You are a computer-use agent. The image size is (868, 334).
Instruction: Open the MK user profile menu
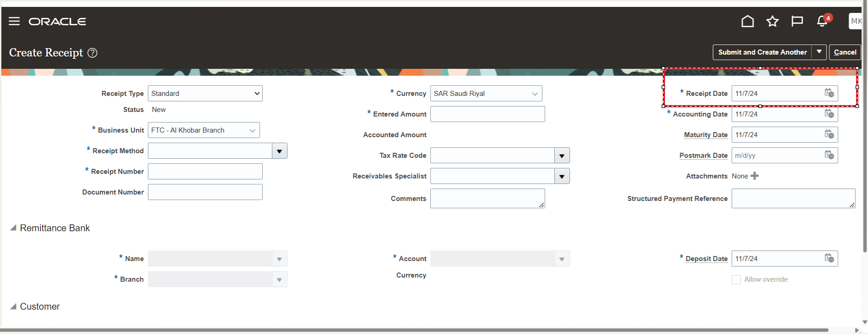(855, 21)
